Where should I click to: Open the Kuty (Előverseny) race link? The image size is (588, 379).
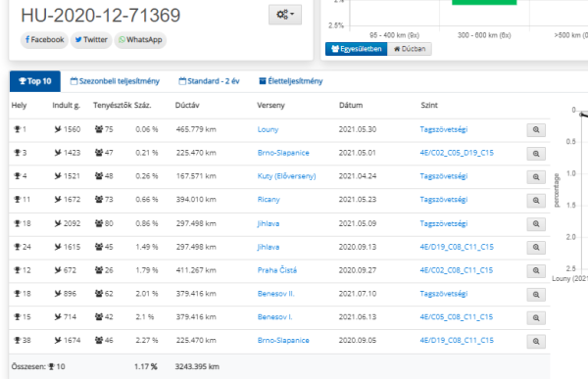[286, 176]
